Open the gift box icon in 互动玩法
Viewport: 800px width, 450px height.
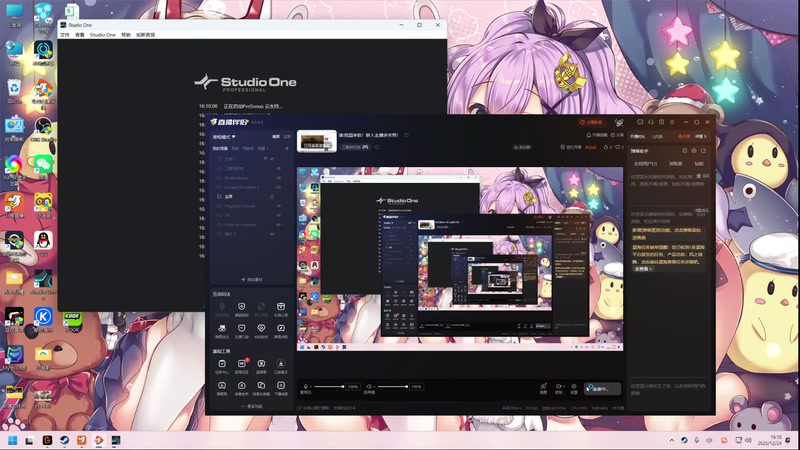click(281, 306)
